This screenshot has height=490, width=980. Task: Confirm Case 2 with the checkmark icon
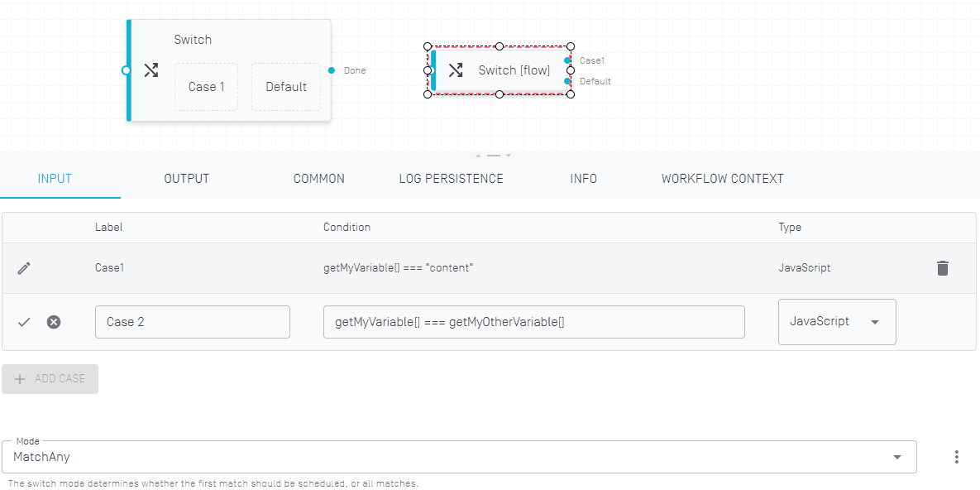pyautogui.click(x=24, y=322)
